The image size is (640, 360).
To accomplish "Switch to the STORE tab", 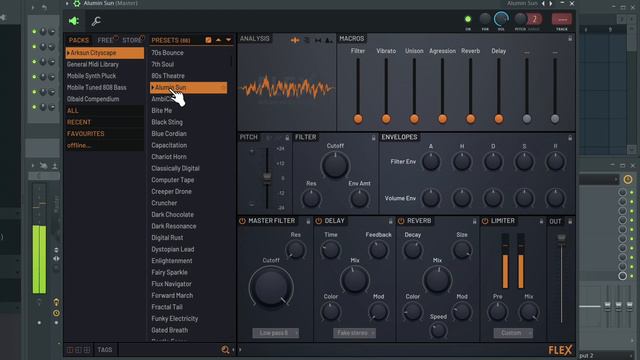I will [x=132, y=40].
